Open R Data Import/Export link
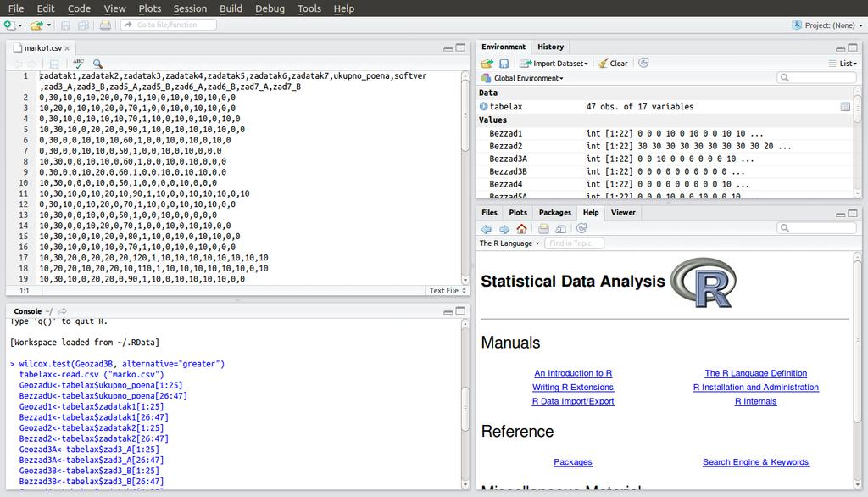This screenshot has height=497, width=868. click(573, 401)
